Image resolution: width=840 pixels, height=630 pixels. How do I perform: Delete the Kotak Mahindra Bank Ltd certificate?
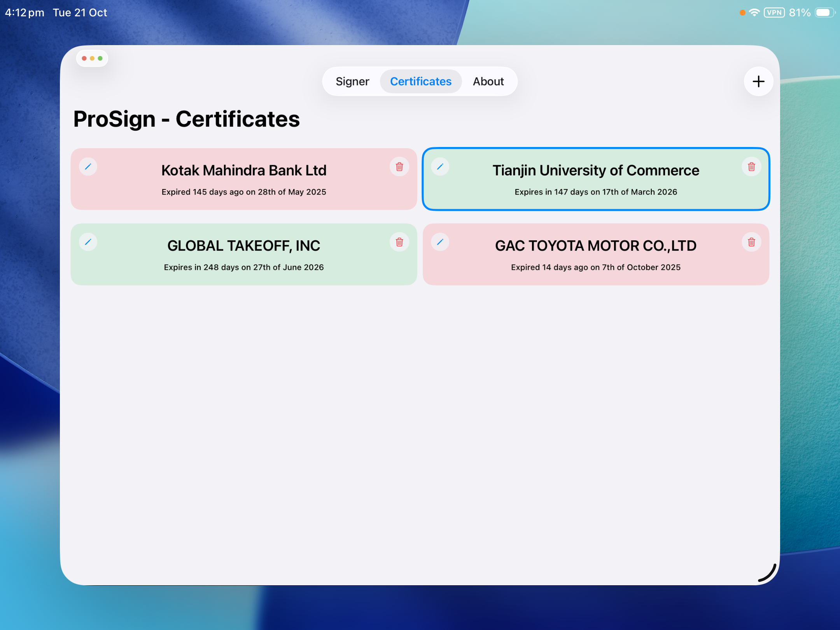[399, 167]
